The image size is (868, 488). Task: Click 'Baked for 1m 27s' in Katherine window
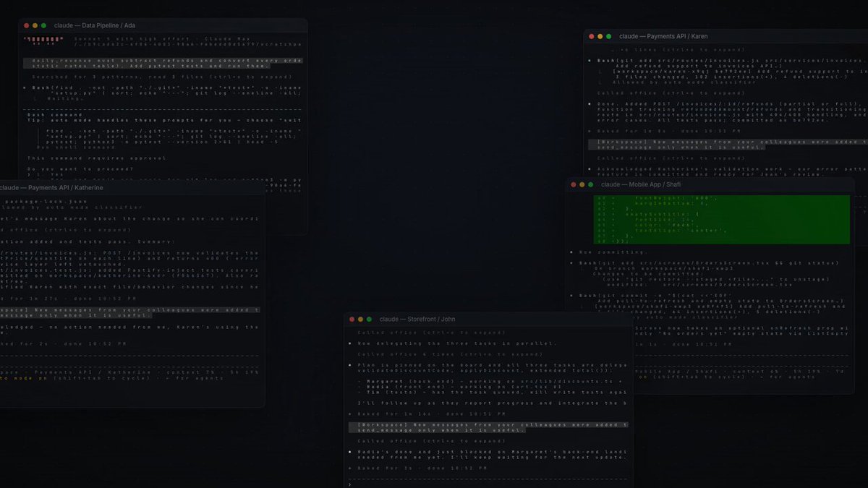click(67, 298)
